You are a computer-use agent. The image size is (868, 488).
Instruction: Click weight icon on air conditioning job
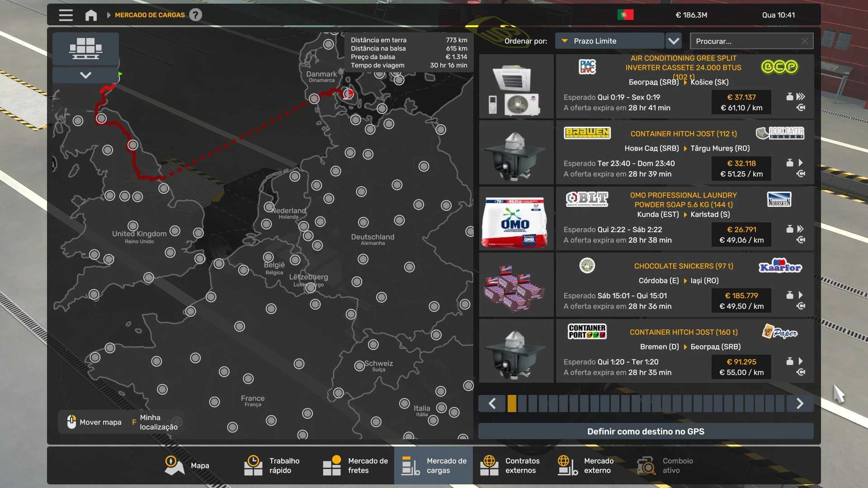pyautogui.click(x=789, y=97)
